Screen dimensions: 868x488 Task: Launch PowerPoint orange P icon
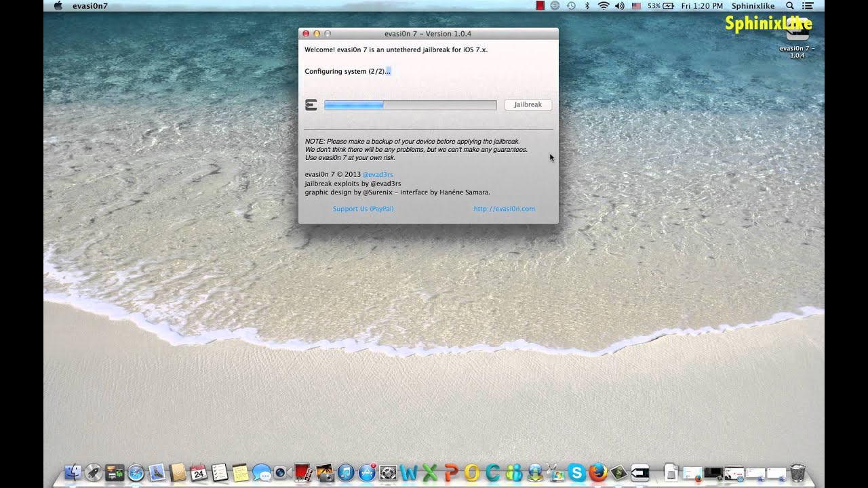[x=451, y=472]
